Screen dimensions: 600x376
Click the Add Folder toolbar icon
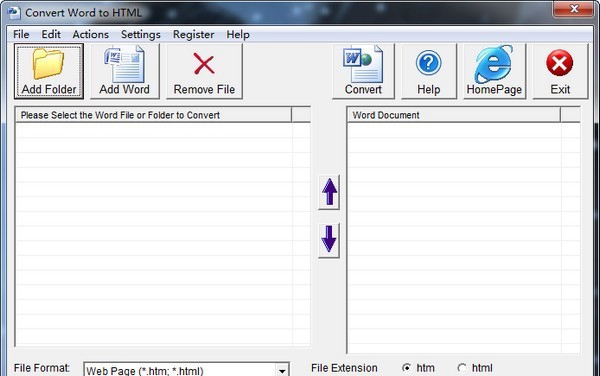49,71
